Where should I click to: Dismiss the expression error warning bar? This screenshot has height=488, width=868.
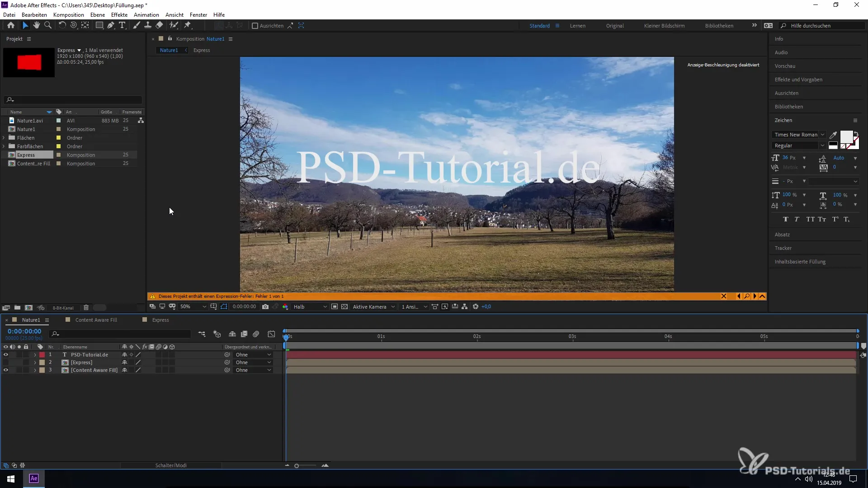[x=724, y=296]
